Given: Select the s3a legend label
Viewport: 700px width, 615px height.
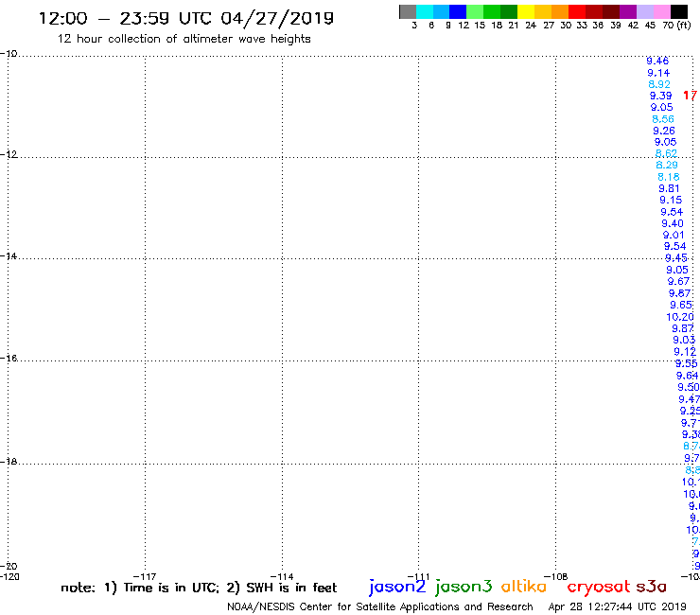Looking at the screenshot, I should point(652,587).
